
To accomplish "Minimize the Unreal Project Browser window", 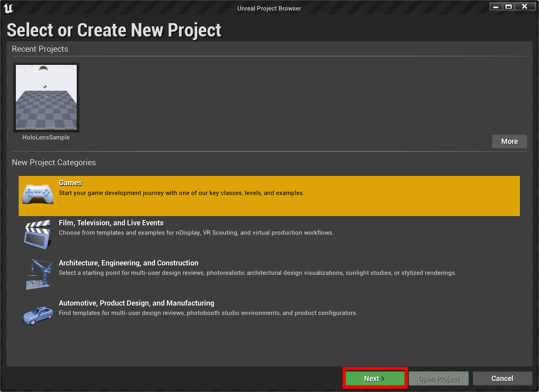I will tap(496, 6).
